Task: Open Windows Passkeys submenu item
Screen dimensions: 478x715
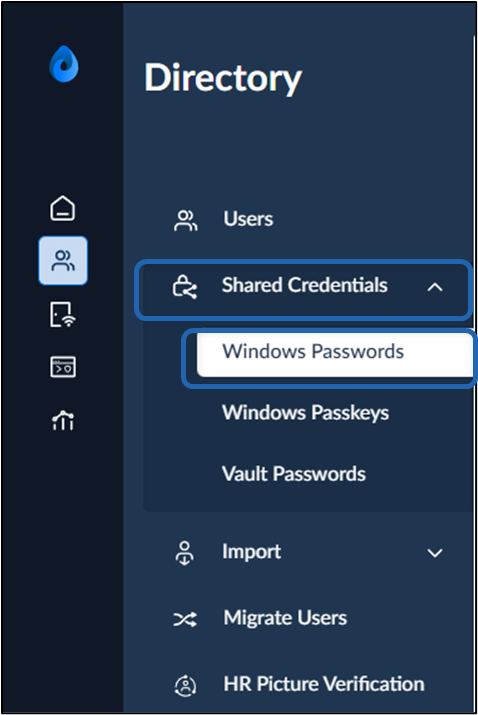Action: [306, 413]
